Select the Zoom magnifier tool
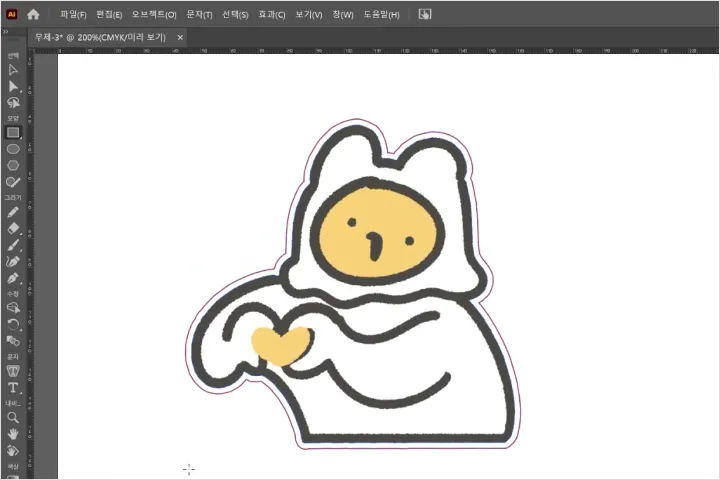The width and height of the screenshot is (720, 480). (x=13, y=418)
